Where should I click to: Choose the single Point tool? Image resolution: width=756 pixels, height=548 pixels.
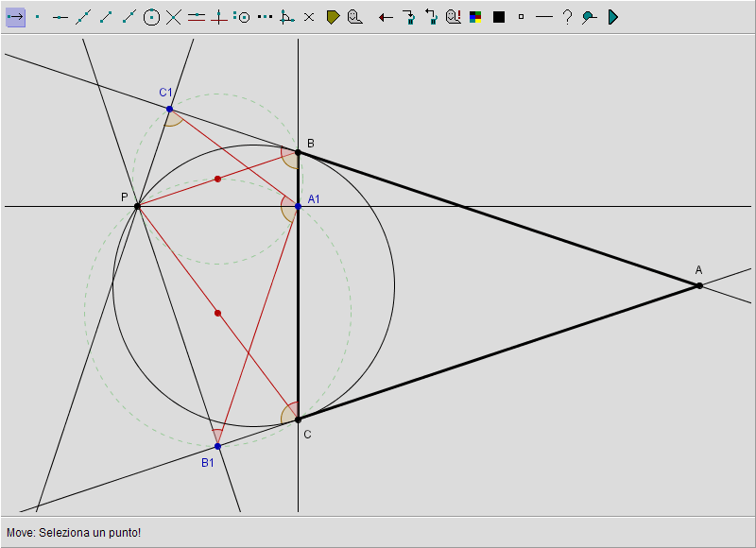pyautogui.click(x=38, y=17)
